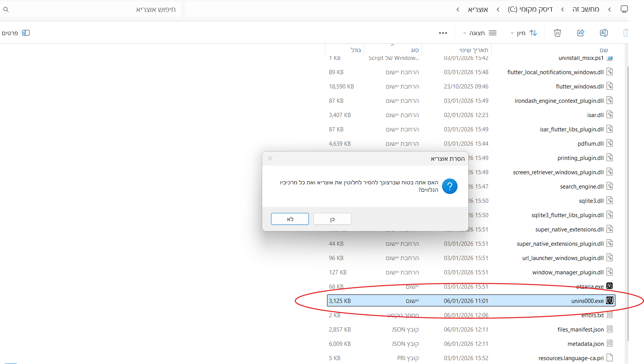Select the files_manifest.json file

tap(580, 330)
